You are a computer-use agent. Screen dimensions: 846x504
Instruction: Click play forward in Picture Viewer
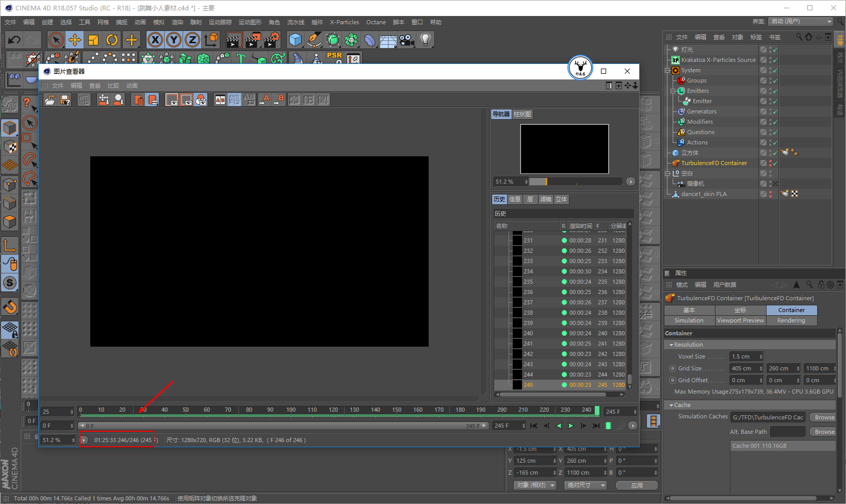[571, 426]
